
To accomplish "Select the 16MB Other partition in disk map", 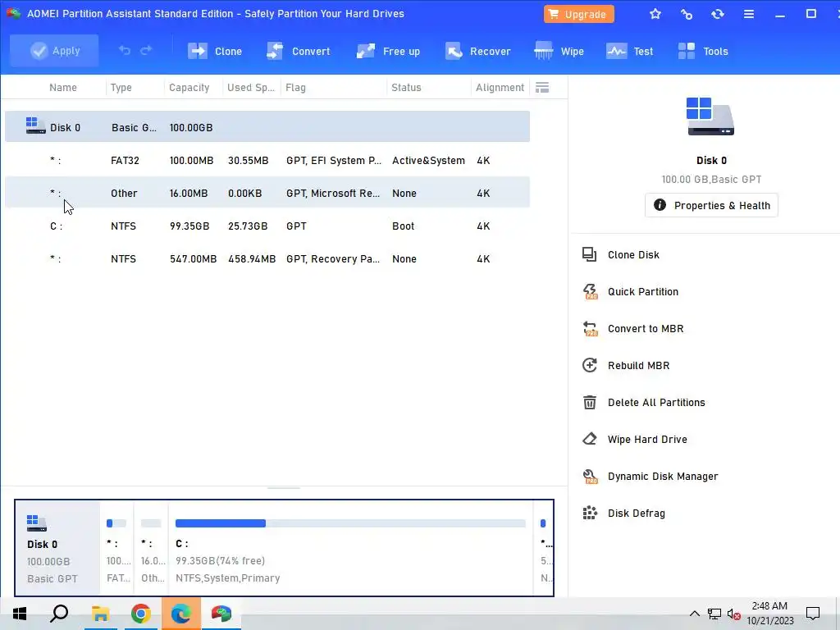I will pyautogui.click(x=151, y=547).
